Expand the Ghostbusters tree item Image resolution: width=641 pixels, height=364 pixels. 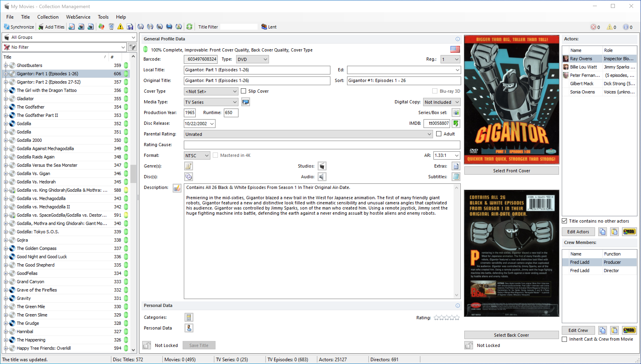pos(6,65)
